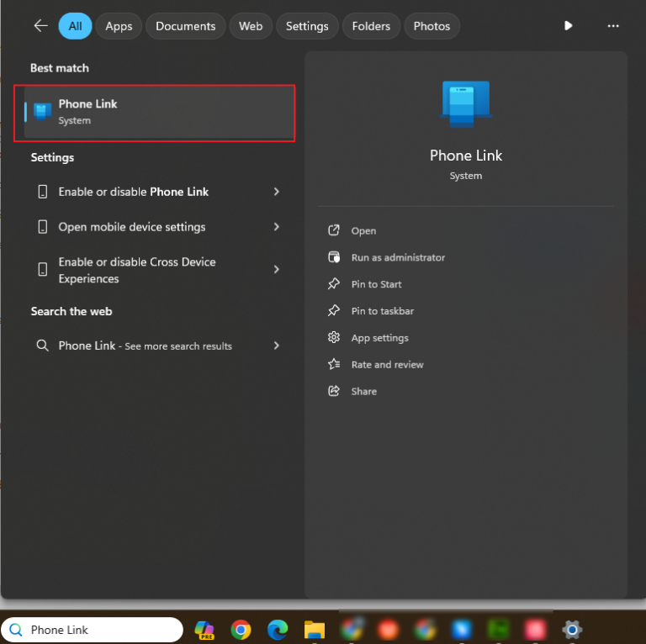Image resolution: width=646 pixels, height=644 pixels.
Task: Choose Rate and review
Action: 387,365
